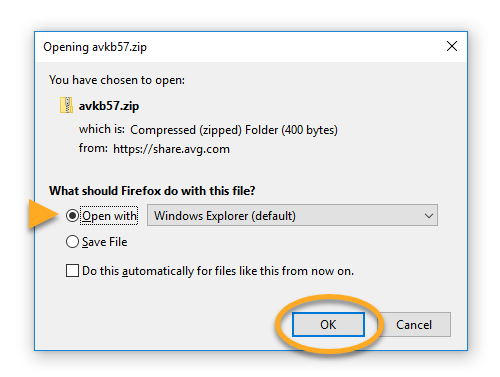Choose the Save File radio button

pyautogui.click(x=72, y=242)
